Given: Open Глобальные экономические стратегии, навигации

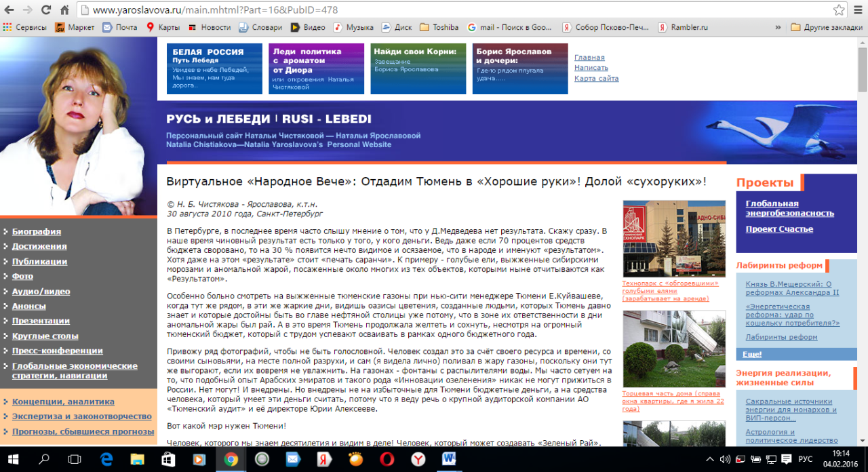Looking at the screenshot, I should point(75,371).
